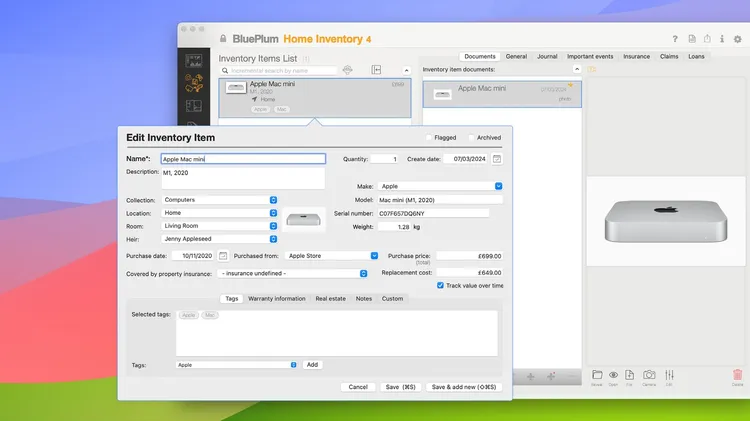Select the Notes tab
Viewport: 750px width, 421px height.
pos(364,299)
